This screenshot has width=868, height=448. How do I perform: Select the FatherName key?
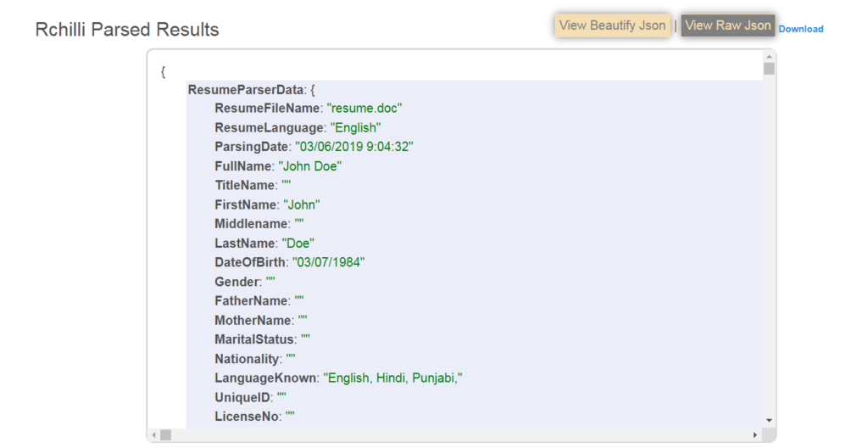point(252,301)
